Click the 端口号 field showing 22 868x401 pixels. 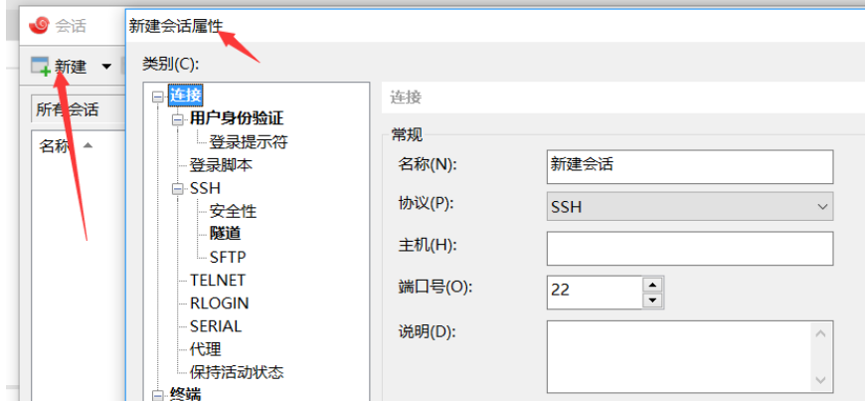595,293
